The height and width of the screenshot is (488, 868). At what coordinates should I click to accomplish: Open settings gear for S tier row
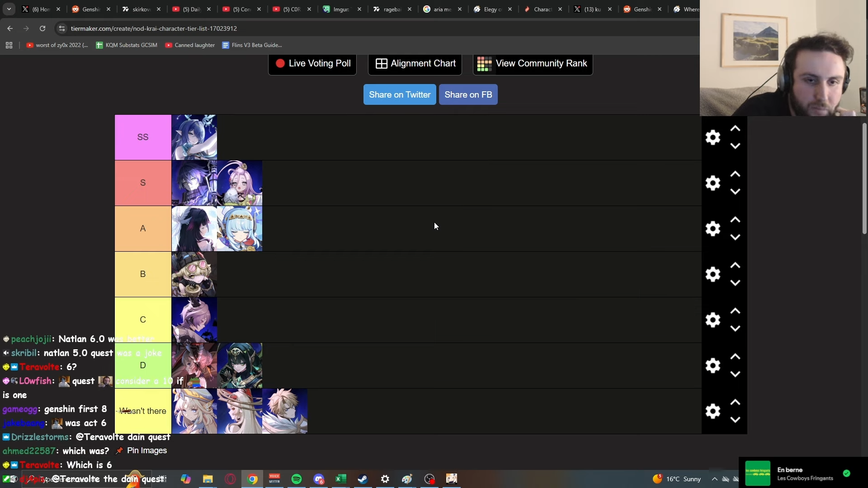(713, 183)
